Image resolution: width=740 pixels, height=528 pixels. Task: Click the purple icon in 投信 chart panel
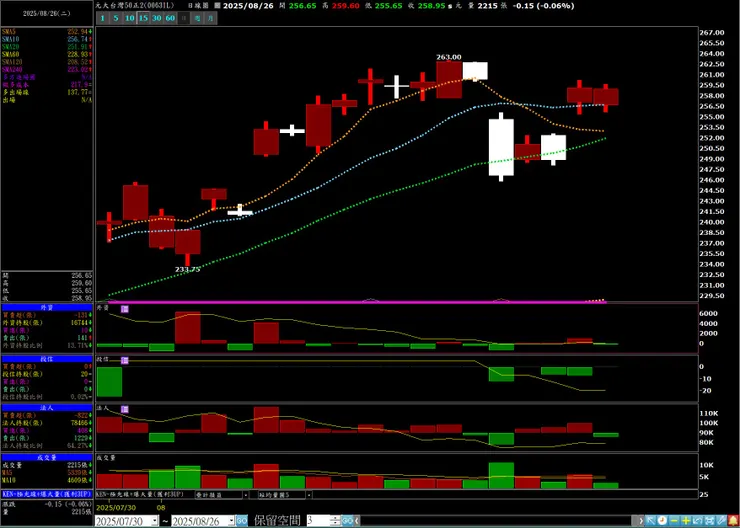pos(125,360)
